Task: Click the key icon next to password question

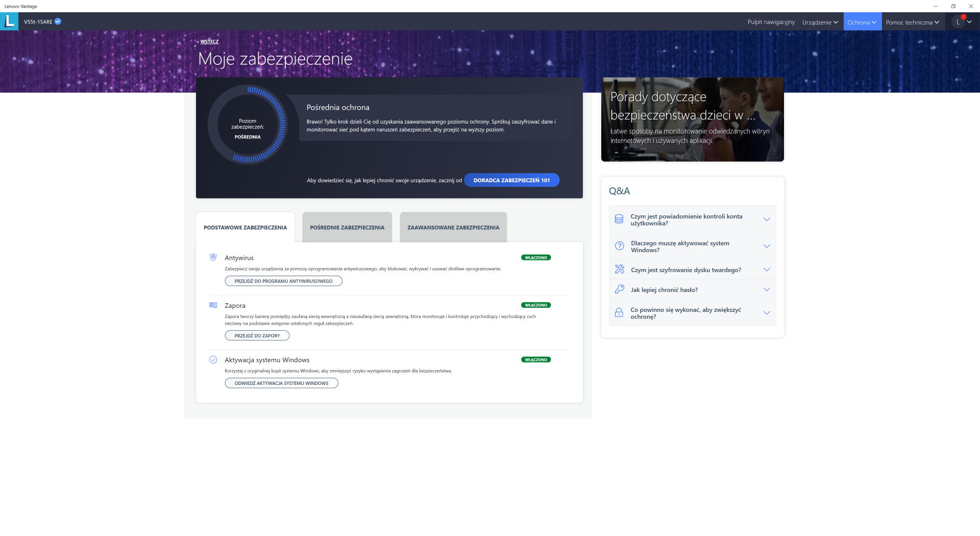Action: pos(619,289)
